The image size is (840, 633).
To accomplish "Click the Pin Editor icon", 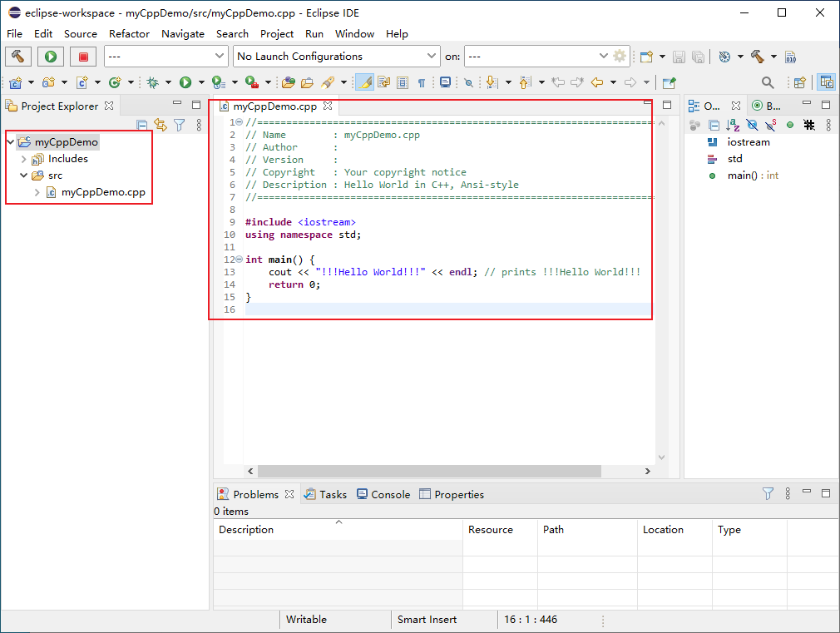I will click(670, 82).
